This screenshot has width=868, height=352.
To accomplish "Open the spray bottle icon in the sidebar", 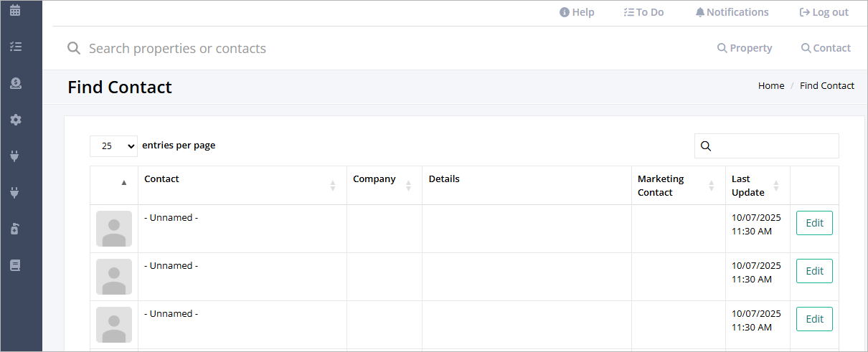I will (x=15, y=229).
